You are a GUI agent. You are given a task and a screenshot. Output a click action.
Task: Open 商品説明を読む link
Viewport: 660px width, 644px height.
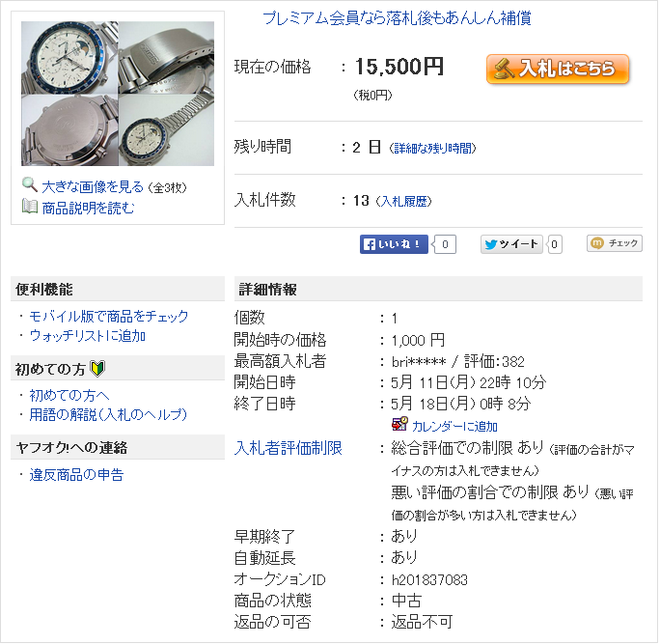[x=88, y=208]
